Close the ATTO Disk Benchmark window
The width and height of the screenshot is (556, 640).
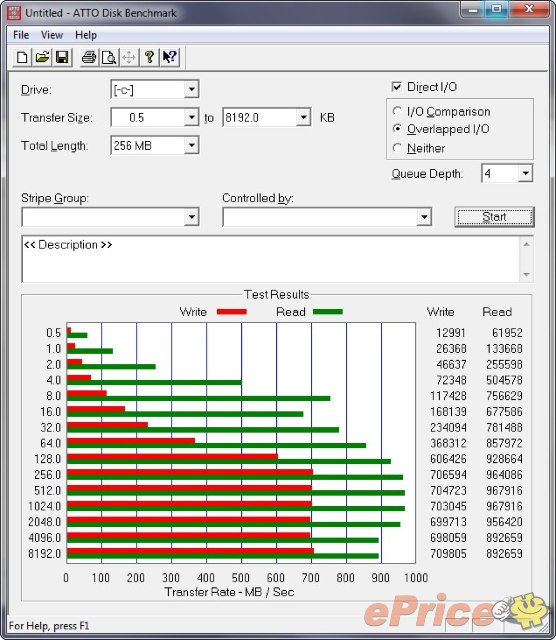529,9
